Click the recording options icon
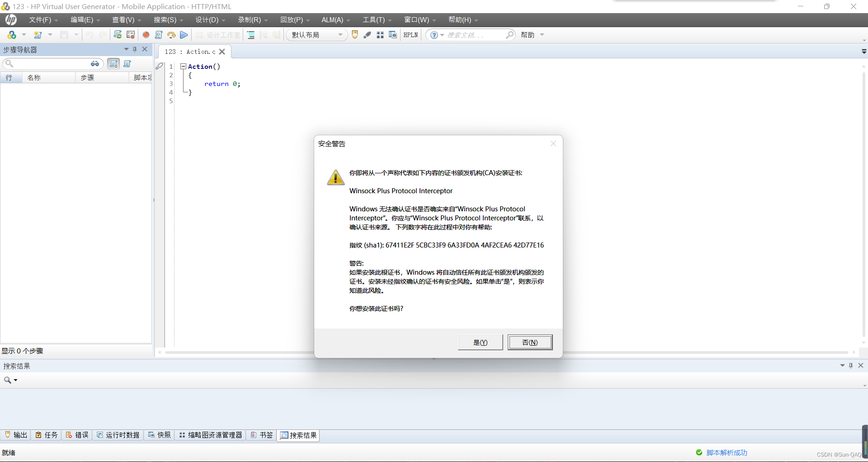The image size is (868, 462). (131, 35)
